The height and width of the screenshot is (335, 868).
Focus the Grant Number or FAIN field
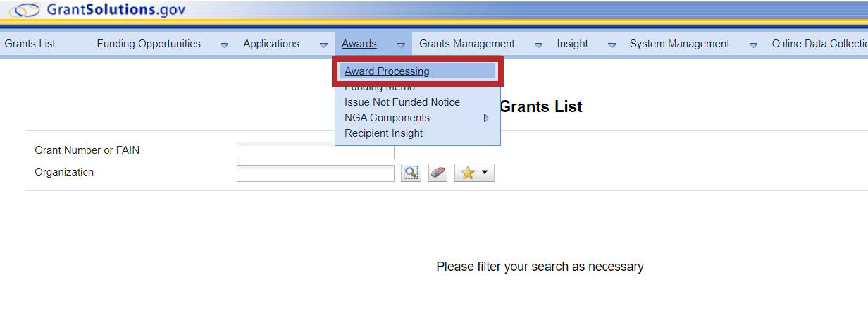(x=315, y=151)
